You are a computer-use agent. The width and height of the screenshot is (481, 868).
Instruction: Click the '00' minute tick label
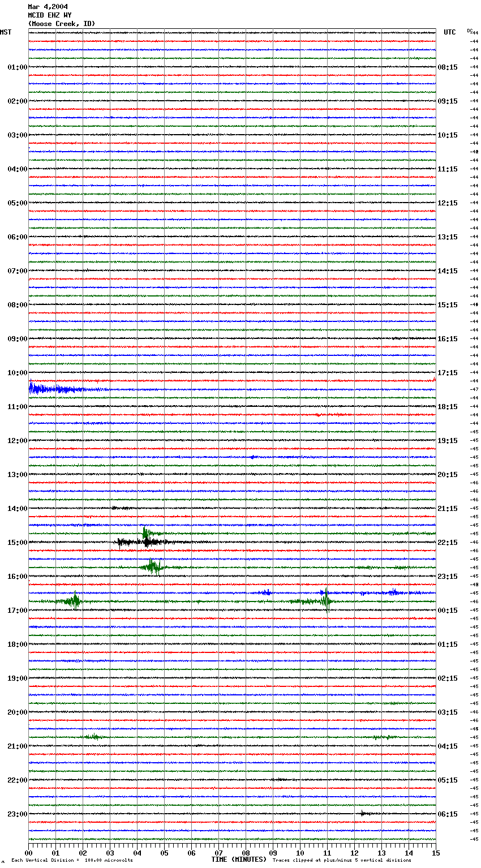click(x=28, y=853)
